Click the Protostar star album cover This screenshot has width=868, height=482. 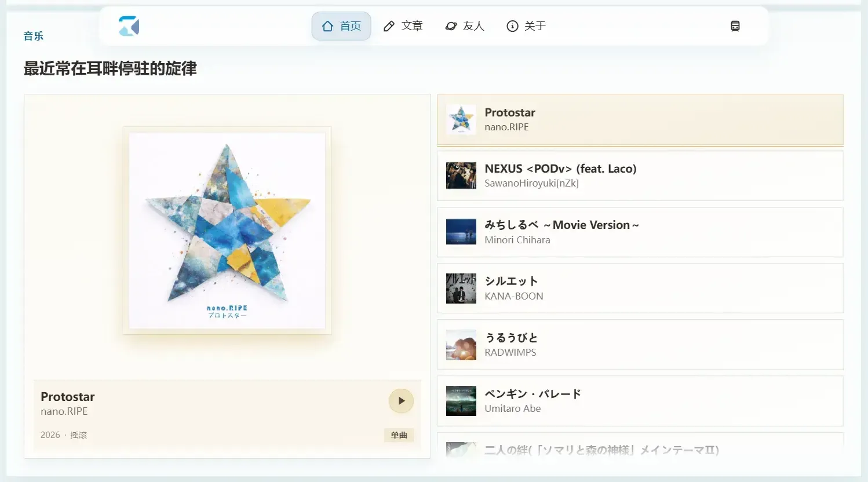pos(227,231)
